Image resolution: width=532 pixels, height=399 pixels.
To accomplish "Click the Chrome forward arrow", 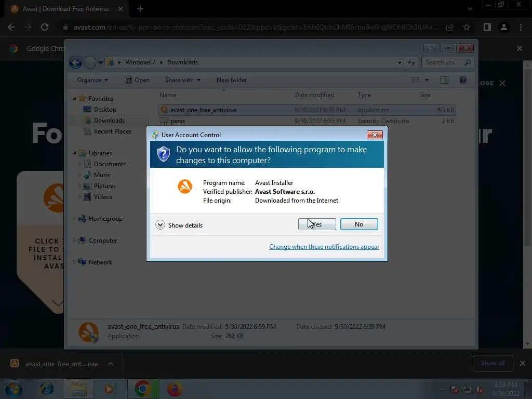I will coord(28,27).
